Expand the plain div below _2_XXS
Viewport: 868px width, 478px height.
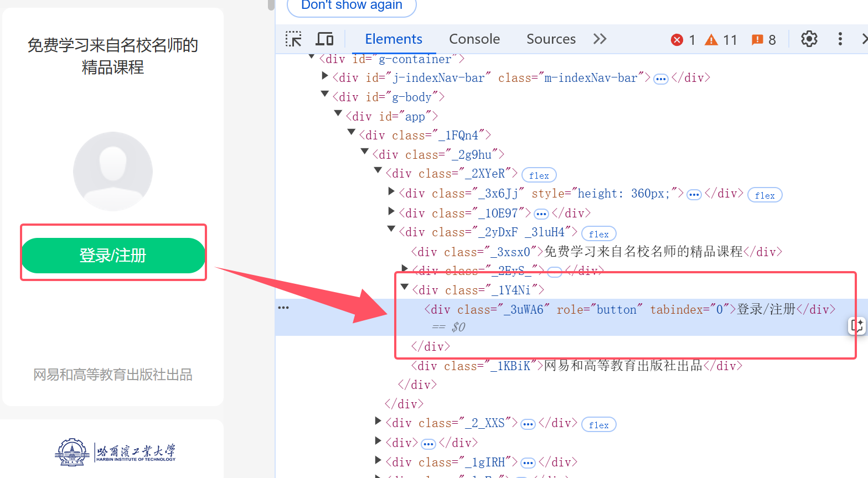click(x=378, y=440)
